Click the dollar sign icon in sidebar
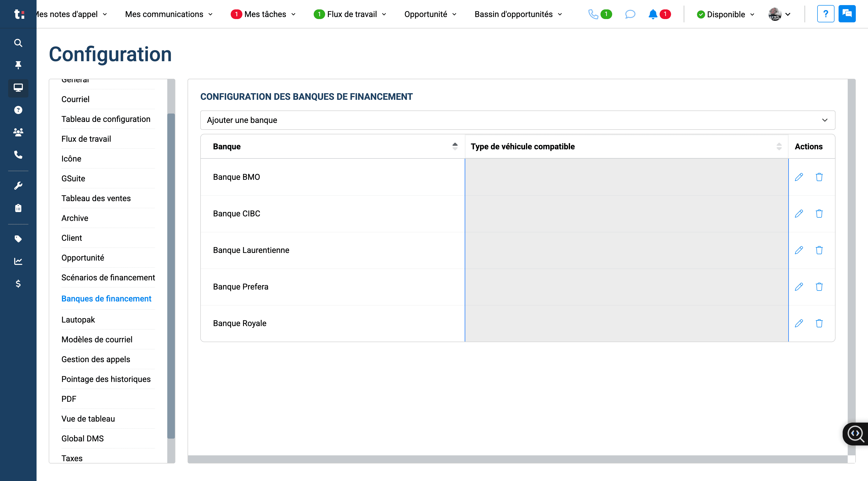This screenshot has height=481, width=868. (x=18, y=283)
